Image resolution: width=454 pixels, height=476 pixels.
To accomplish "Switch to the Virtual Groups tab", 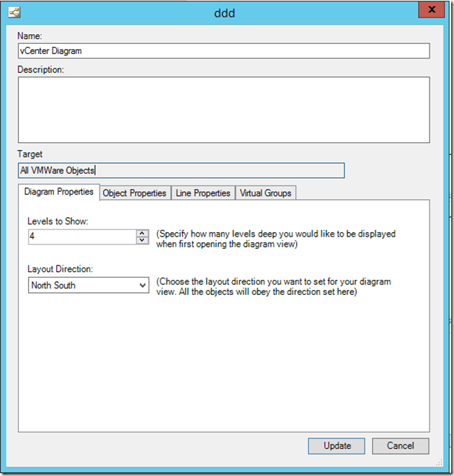I will click(265, 193).
